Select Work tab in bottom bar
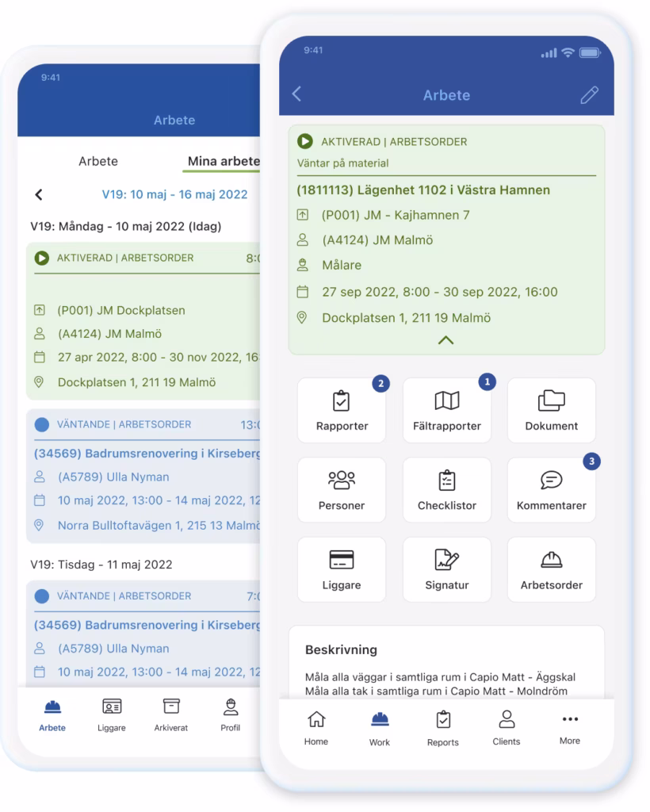 click(380, 728)
